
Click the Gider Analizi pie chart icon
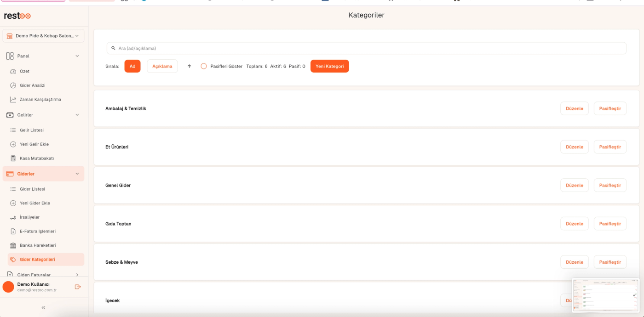(13, 85)
